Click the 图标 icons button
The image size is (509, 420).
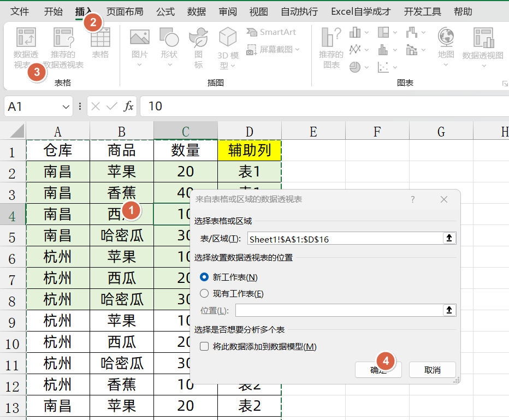[x=198, y=37]
